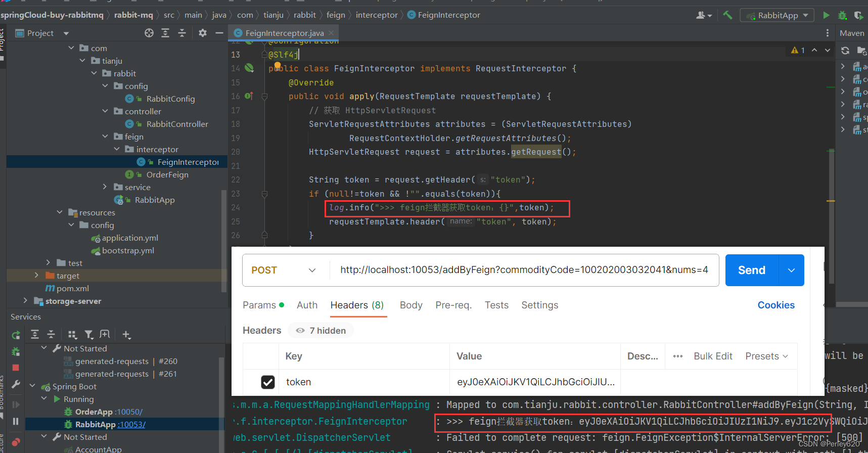Viewport: 868px width, 453px height.
Task: Click the Send button in Postman
Action: 752,270
